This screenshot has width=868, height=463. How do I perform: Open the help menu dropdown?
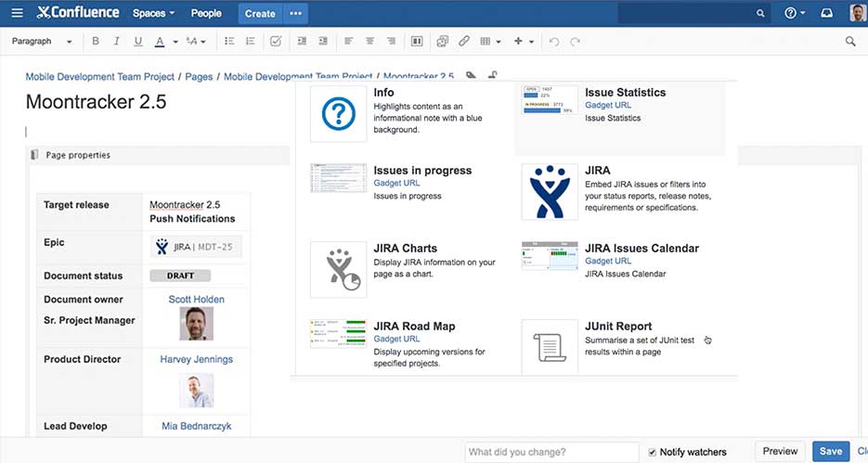[x=795, y=13]
